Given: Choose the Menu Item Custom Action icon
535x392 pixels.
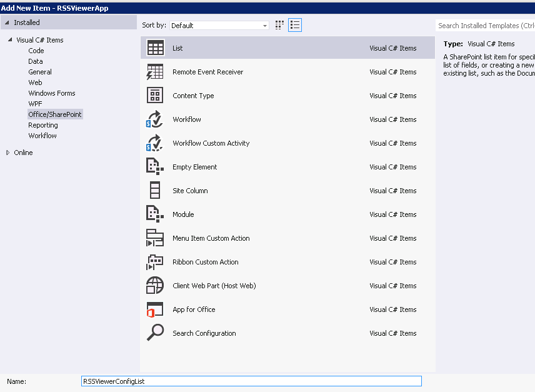Looking at the screenshot, I should tap(155, 238).
